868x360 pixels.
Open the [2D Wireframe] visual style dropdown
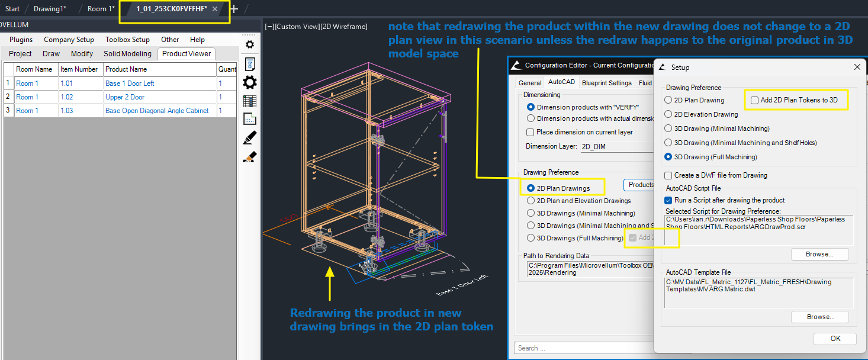pos(343,27)
